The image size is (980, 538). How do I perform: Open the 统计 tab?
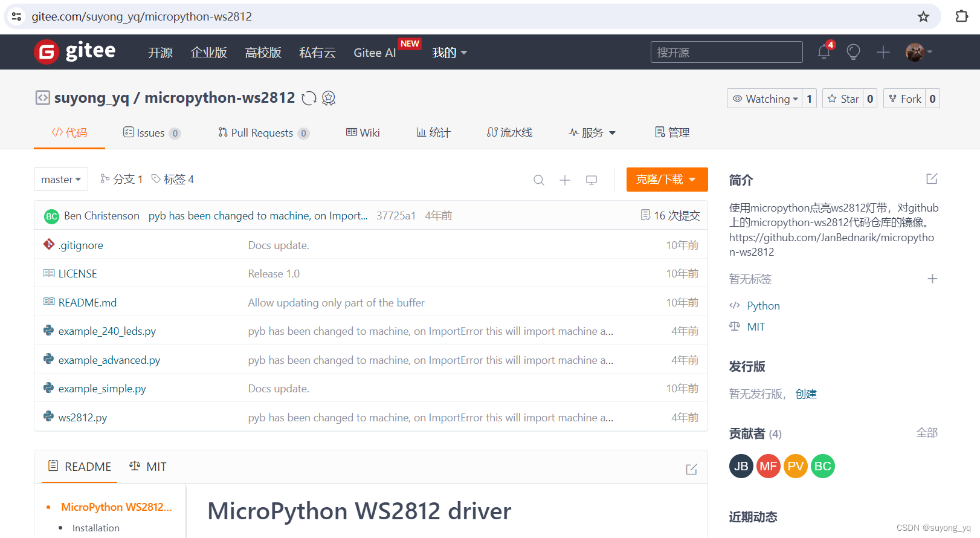pos(433,132)
